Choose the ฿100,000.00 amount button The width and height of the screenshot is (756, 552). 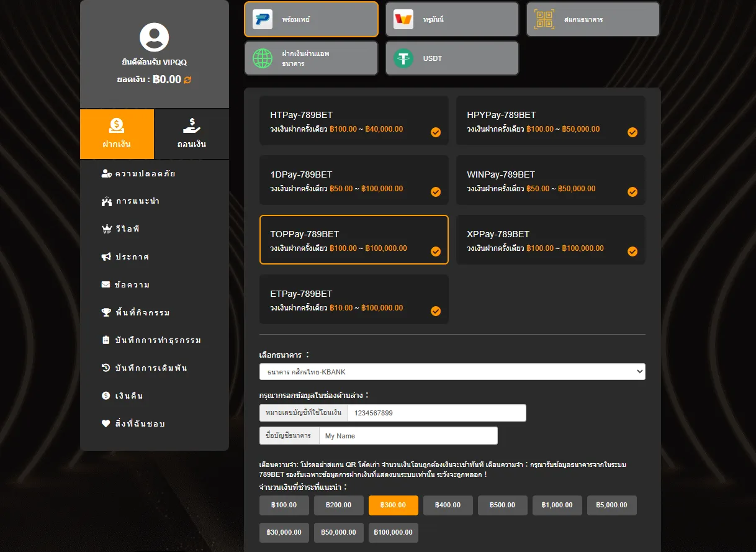[394, 533]
